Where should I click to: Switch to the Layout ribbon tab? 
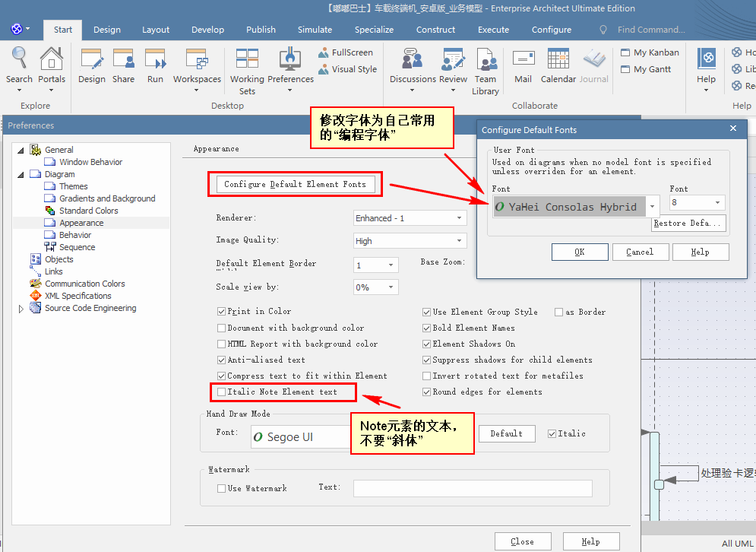156,30
